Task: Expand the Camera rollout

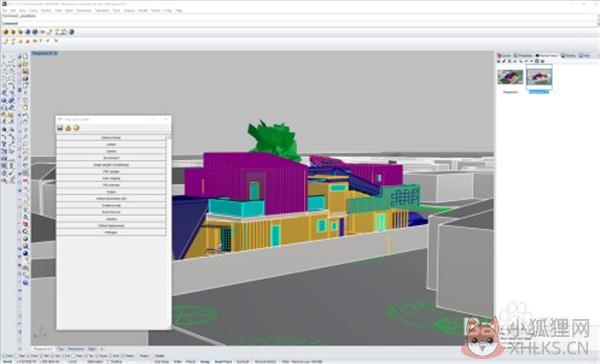Action: tap(111, 151)
